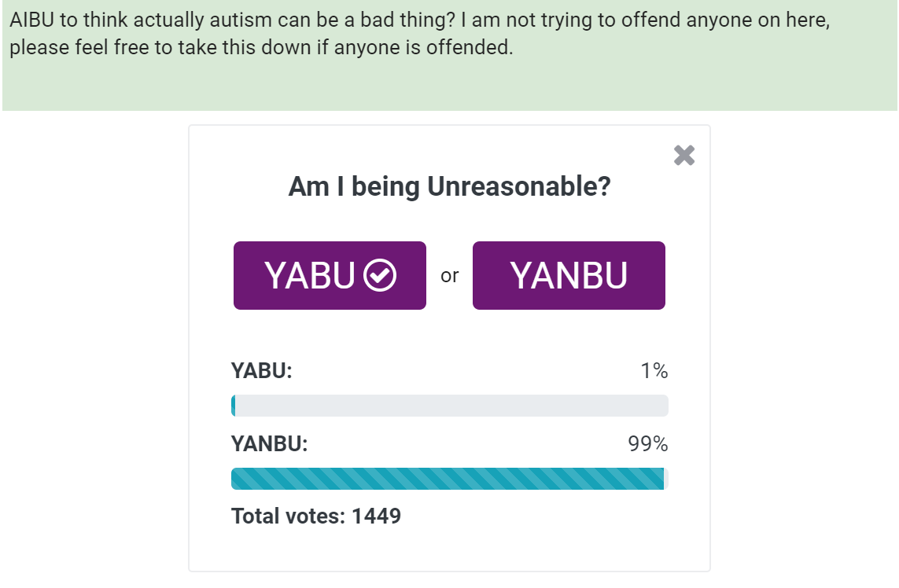Click the 'please feel free to take this down' line
Viewport: 899px width, 588px height.
(261, 48)
